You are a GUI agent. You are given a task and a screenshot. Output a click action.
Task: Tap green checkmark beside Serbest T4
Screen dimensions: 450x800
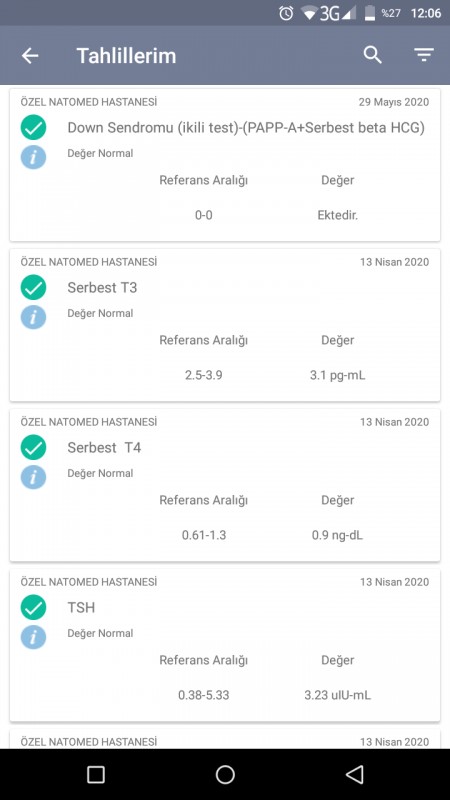tap(34, 447)
